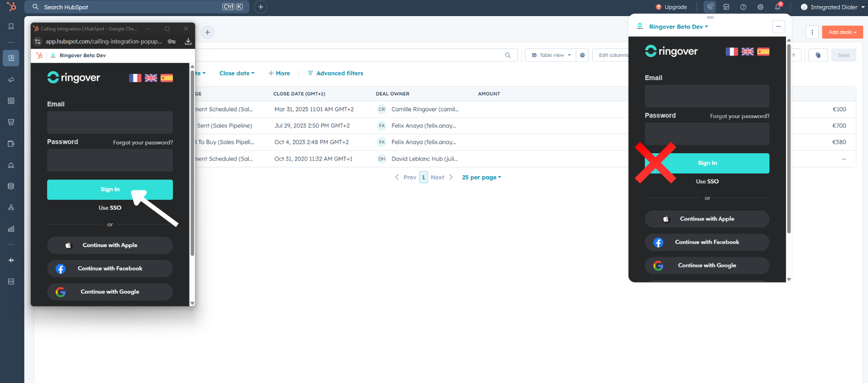868x383 pixels.
Task: Open Advanced filters
Action: (x=335, y=73)
